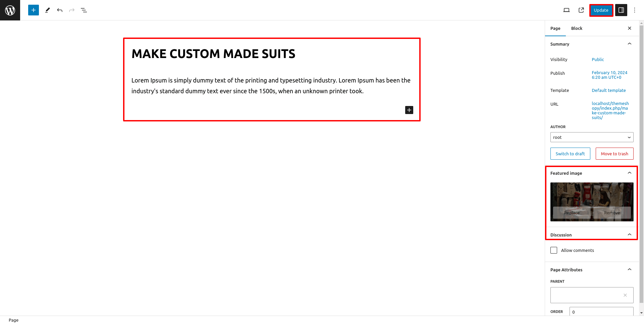Select the Page tab in sidebar
Screen dimensions: 644x324
pyautogui.click(x=555, y=28)
